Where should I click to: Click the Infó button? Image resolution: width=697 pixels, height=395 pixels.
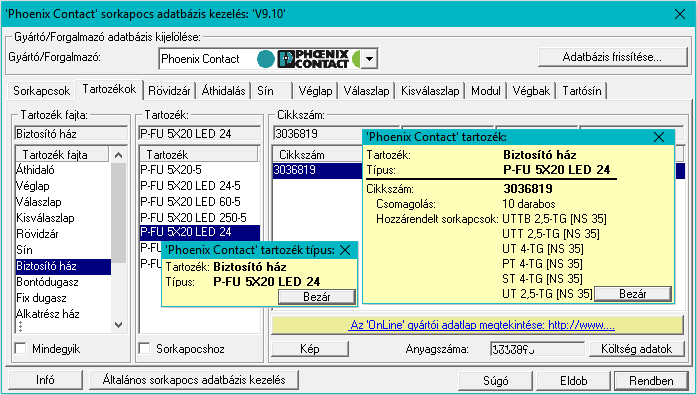[45, 380]
